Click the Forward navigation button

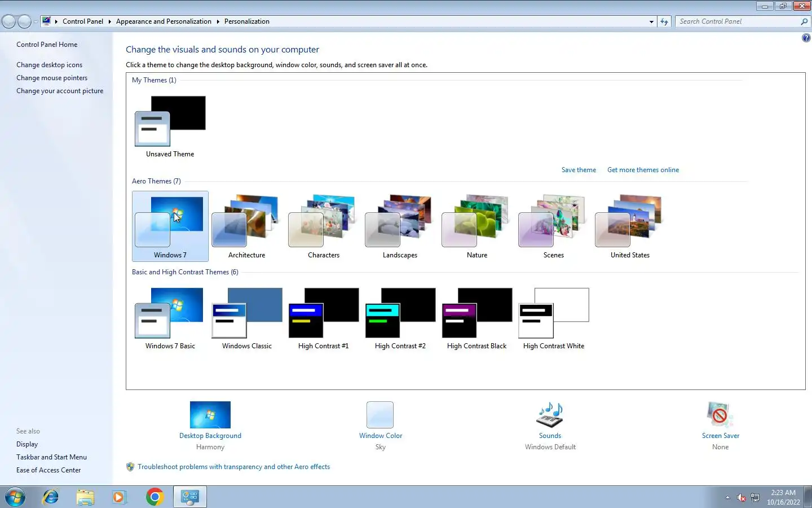coord(24,21)
